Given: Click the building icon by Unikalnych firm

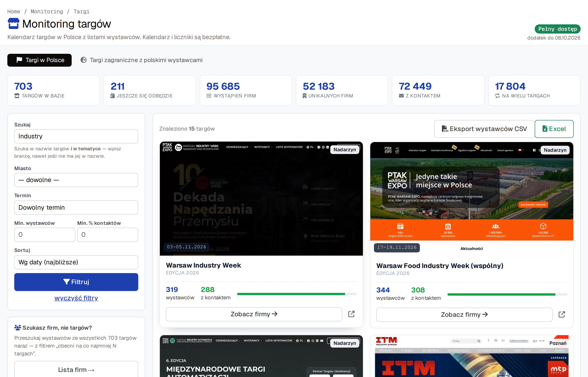Looking at the screenshot, I should click(x=305, y=96).
